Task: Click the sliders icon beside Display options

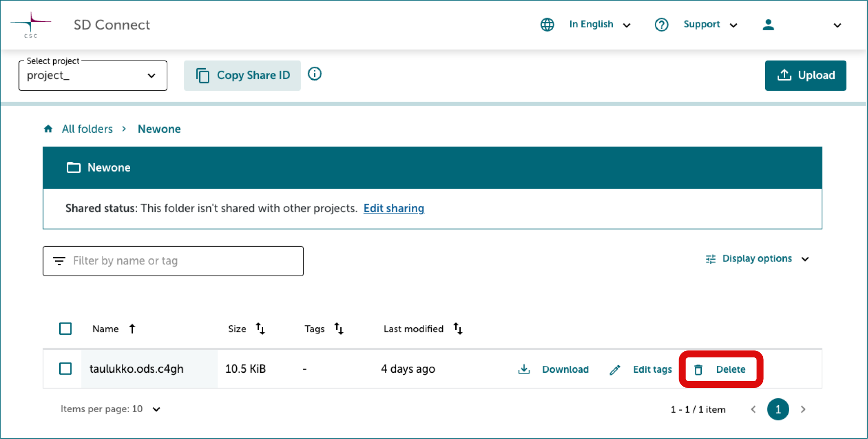Action: pyautogui.click(x=711, y=259)
